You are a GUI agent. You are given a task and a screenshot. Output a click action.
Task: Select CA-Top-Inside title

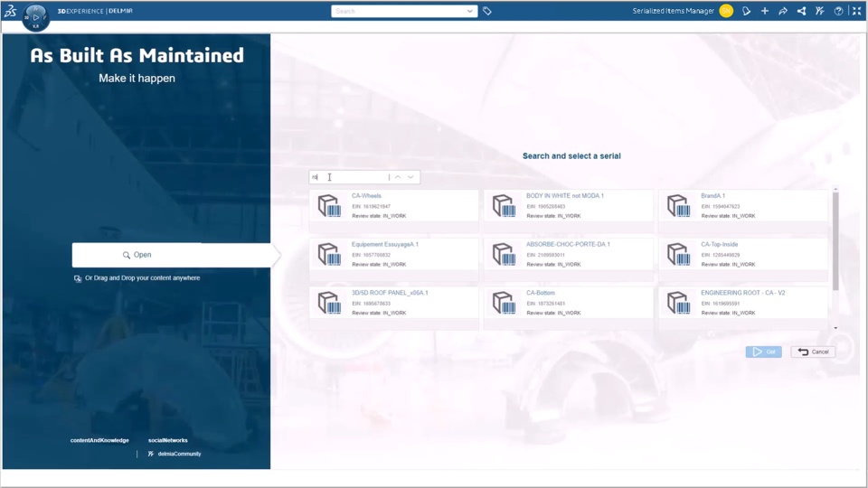pyautogui.click(x=719, y=244)
